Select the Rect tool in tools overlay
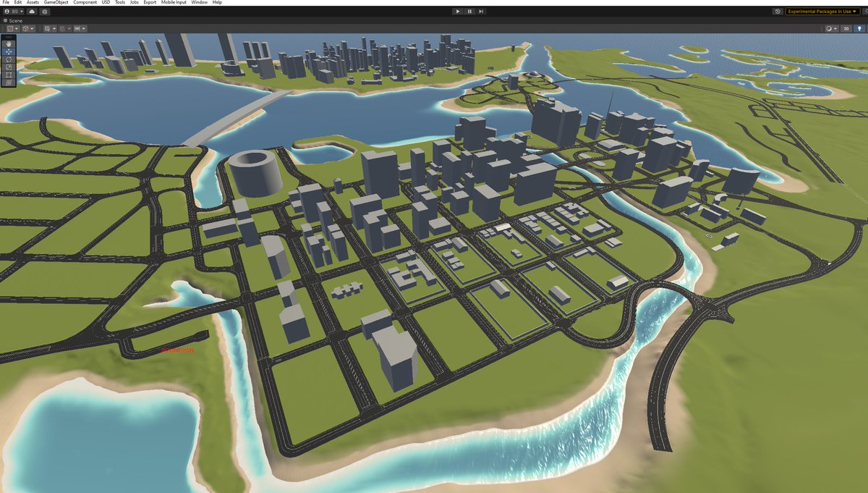This screenshot has height=493, width=868. [x=9, y=75]
